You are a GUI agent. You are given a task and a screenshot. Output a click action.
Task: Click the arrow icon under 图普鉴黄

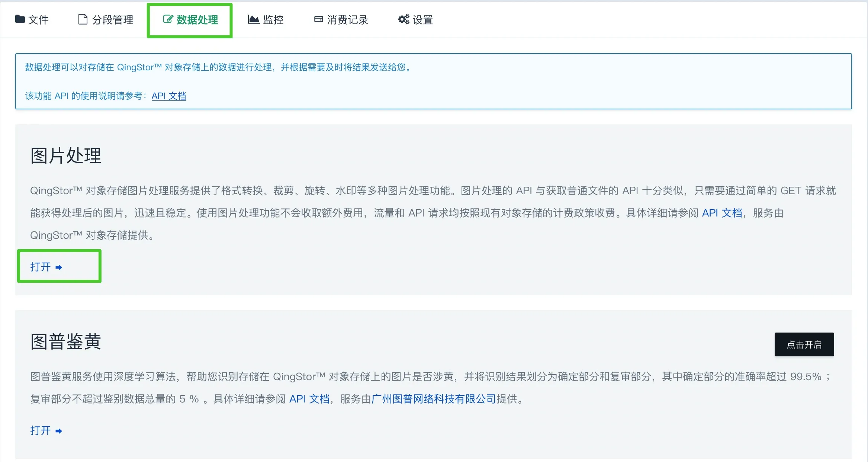coord(59,431)
